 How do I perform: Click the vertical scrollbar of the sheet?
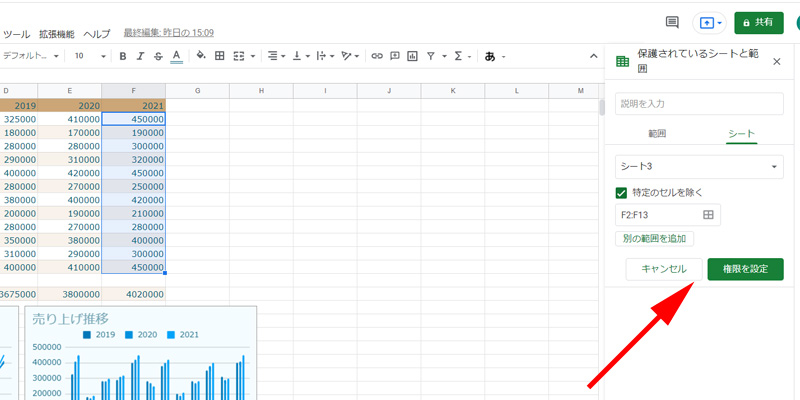click(602, 107)
